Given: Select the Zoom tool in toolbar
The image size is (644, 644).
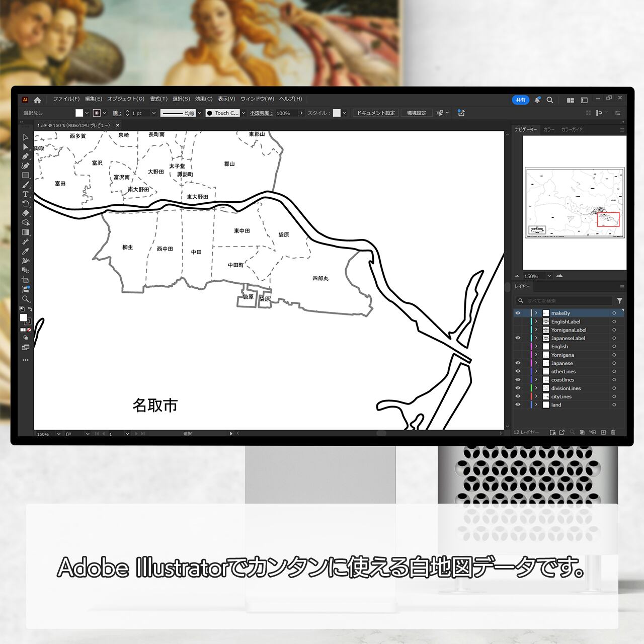Looking at the screenshot, I should click(26, 299).
